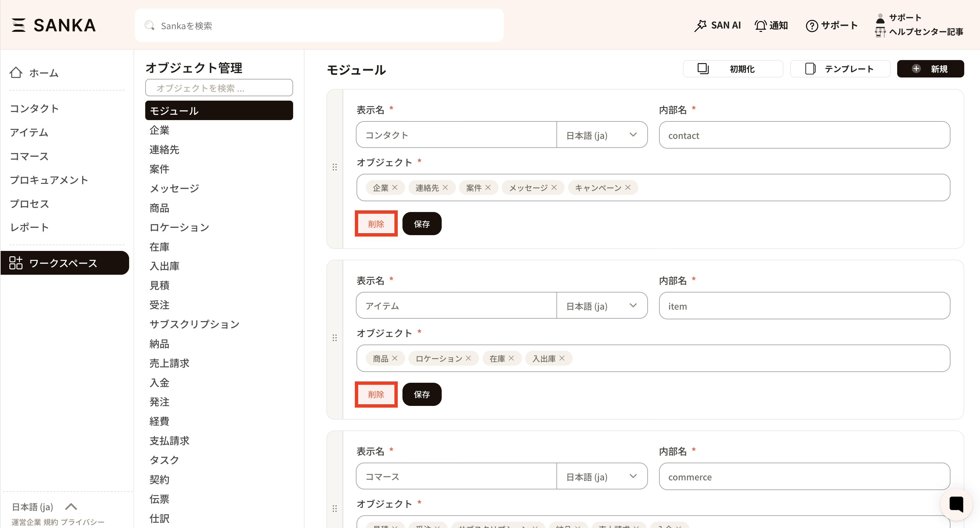
Task: Remove the ロケーション tag from the item module
Action: coord(468,358)
